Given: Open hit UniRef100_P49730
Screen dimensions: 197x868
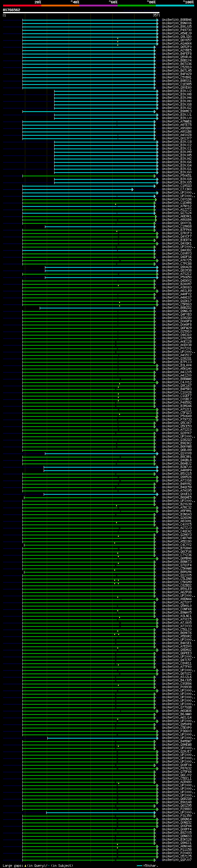Looking at the screenshot, I should click(x=177, y=30).
